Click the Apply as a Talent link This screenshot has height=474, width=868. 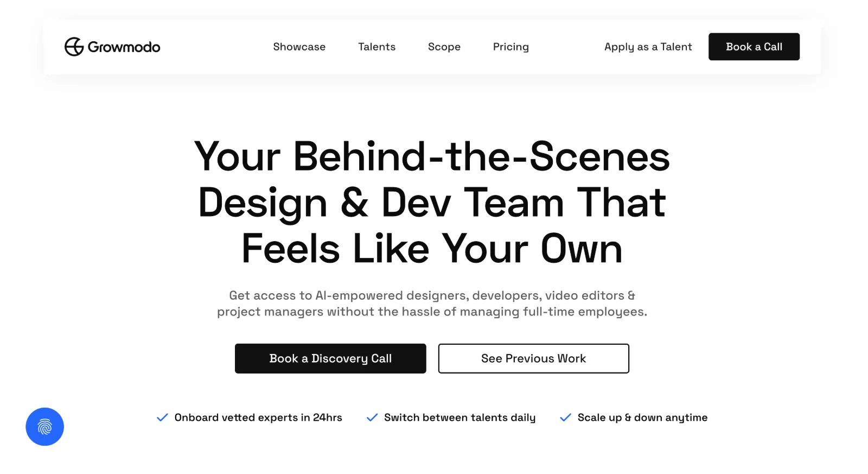click(x=648, y=47)
